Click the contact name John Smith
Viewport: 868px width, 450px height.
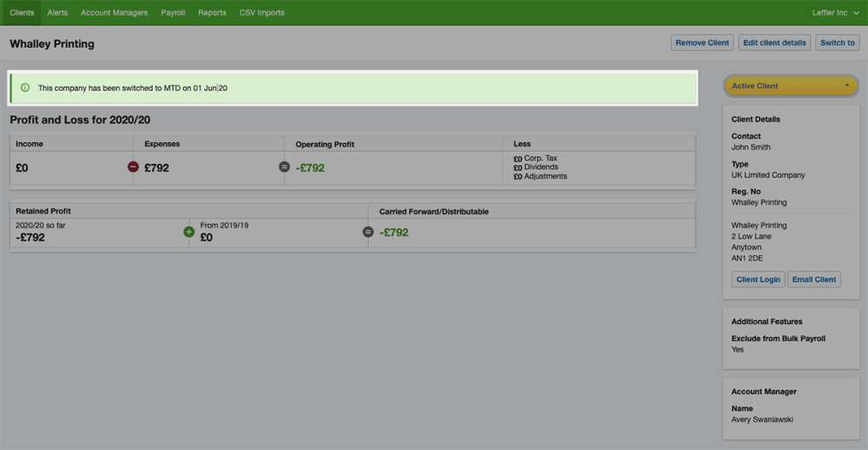pos(751,147)
